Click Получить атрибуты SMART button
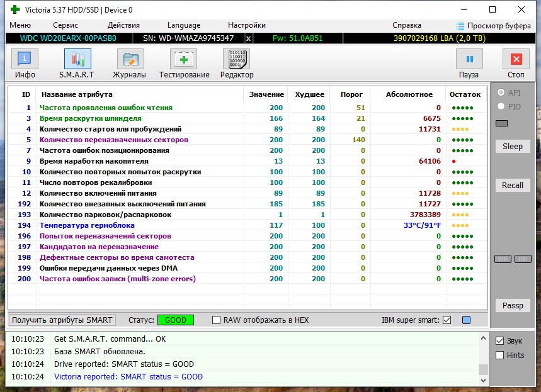The image size is (541, 392). [62, 320]
